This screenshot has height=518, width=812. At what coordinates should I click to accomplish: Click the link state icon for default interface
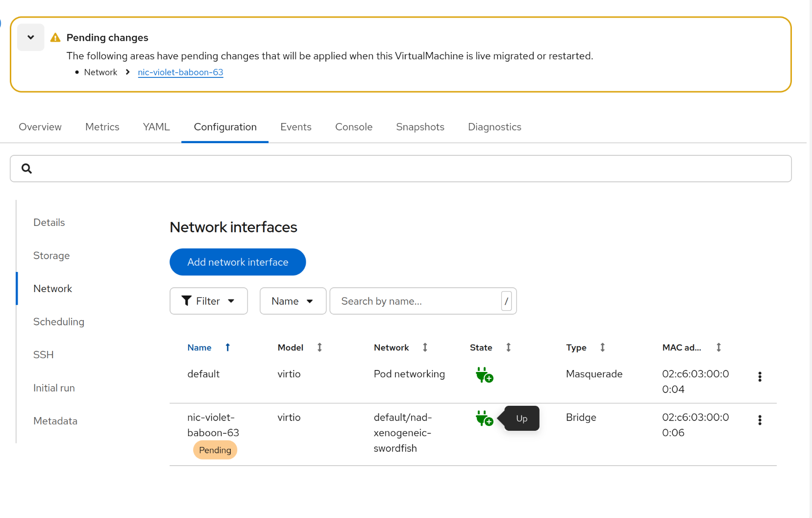[484, 375]
